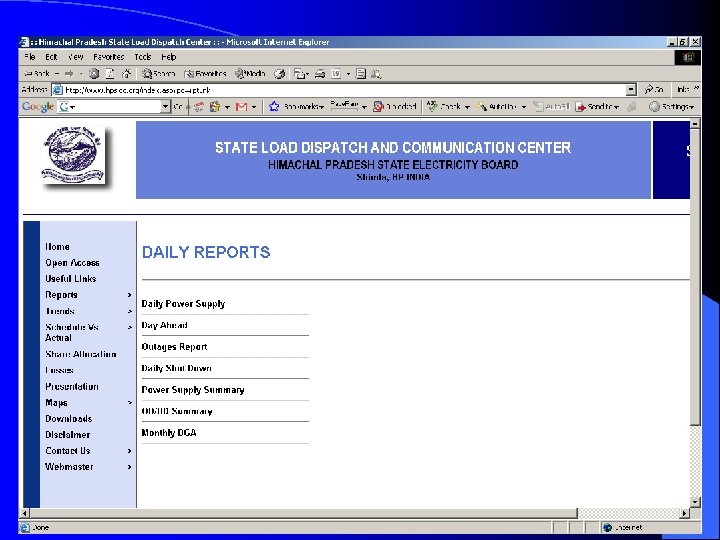Click the Back button in the IE toolbar
This screenshot has width=720, height=540.
(x=36, y=73)
